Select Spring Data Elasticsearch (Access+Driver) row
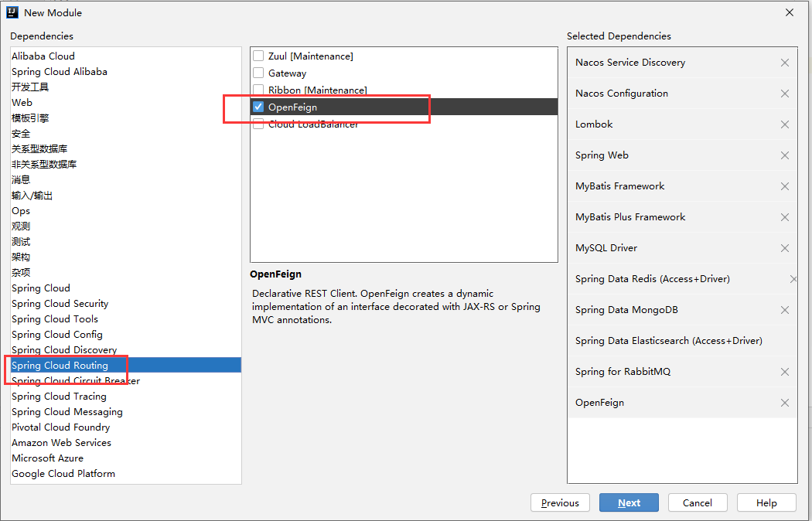 682,341
